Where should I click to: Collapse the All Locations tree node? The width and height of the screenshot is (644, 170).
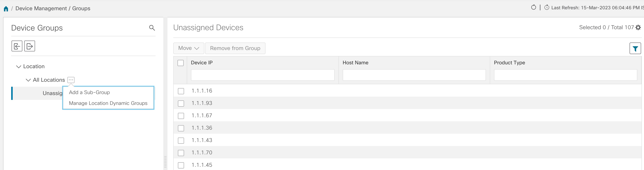coord(28,80)
